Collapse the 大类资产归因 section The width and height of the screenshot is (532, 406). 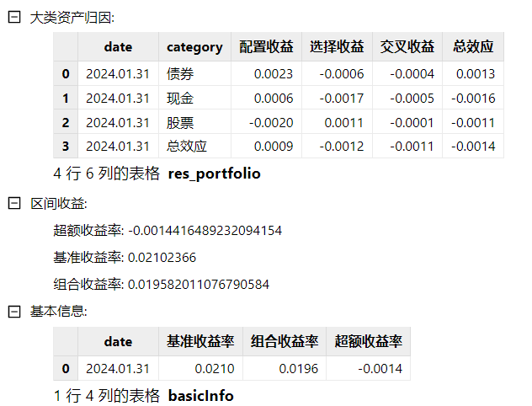pos(13,17)
